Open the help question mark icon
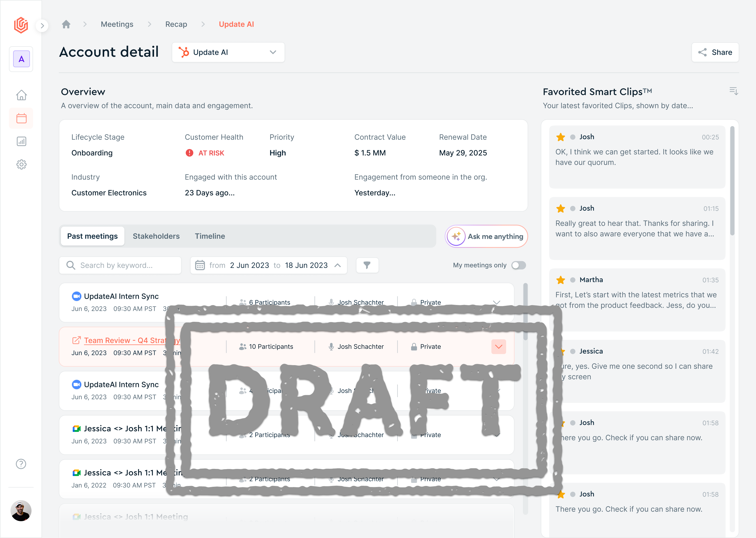This screenshot has height=538, width=756. tap(21, 464)
